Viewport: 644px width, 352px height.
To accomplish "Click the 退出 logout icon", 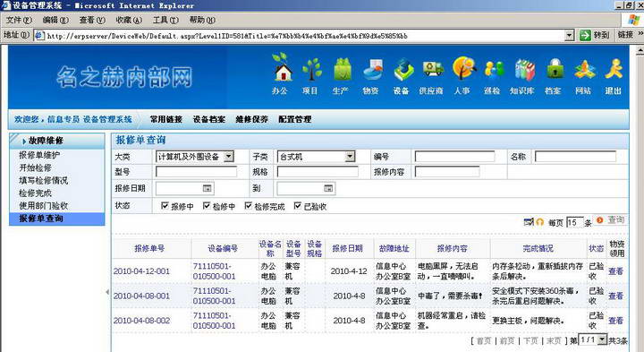I will (x=614, y=68).
